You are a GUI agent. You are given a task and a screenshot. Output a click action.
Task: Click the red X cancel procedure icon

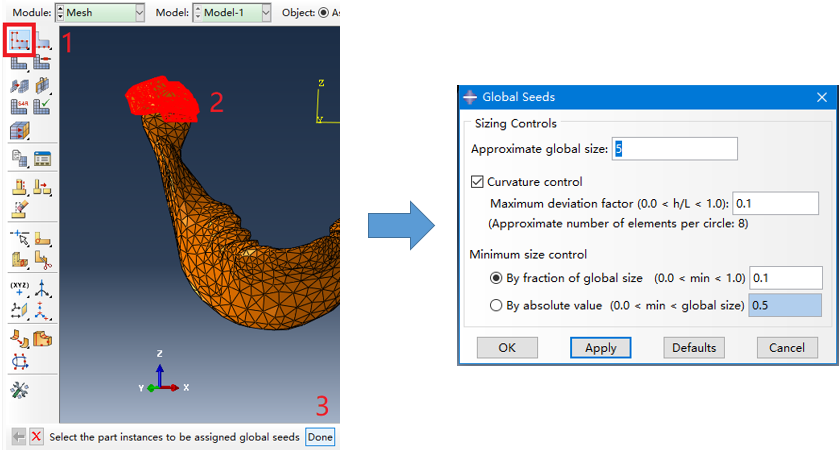click(36, 437)
